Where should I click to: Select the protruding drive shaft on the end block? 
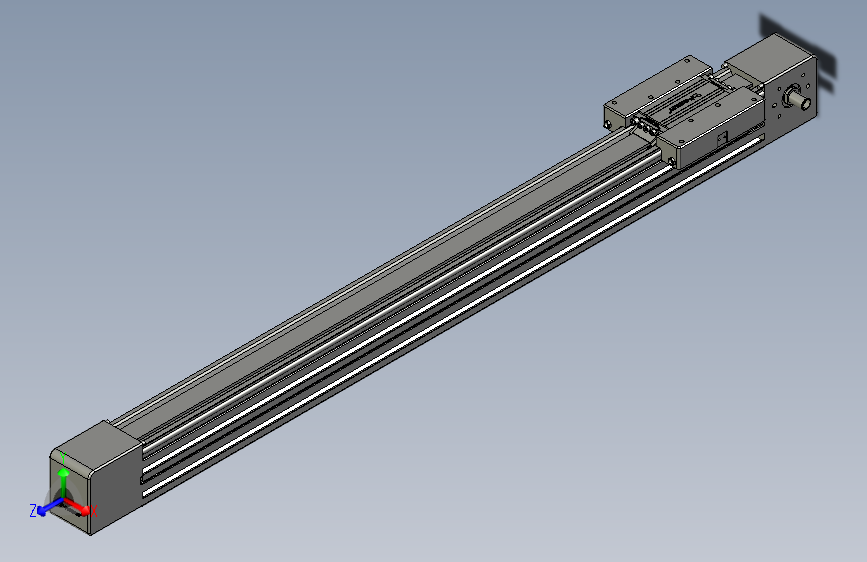pyautogui.click(x=800, y=99)
